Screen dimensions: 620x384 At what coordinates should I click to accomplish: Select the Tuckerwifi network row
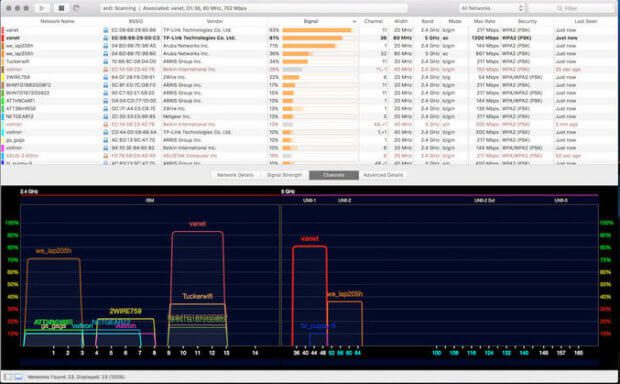point(309,61)
